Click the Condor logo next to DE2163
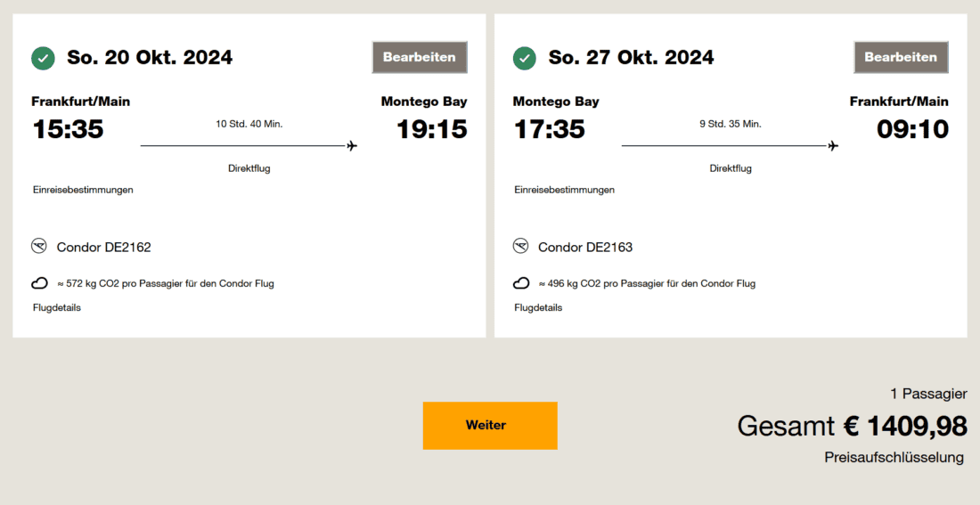980x505 pixels. click(x=520, y=247)
